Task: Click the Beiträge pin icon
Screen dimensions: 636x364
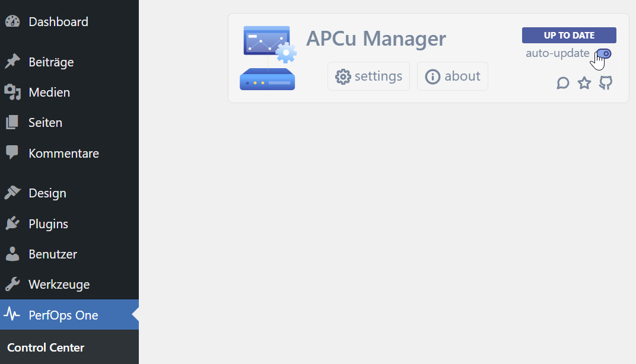Action: [x=12, y=62]
